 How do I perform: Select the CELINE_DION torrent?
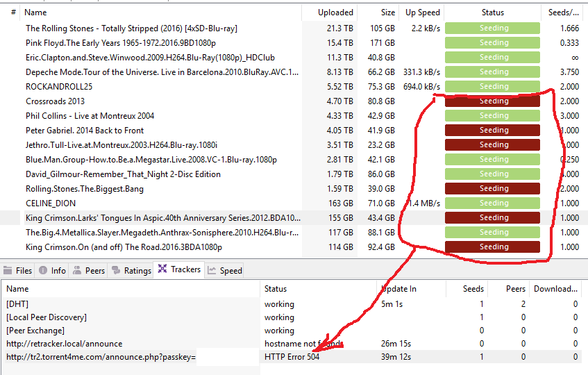point(51,203)
